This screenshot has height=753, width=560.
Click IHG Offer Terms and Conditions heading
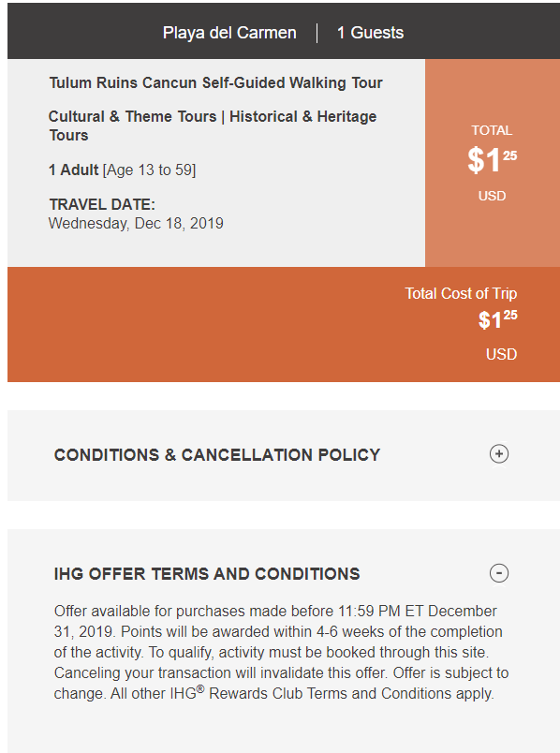(207, 574)
